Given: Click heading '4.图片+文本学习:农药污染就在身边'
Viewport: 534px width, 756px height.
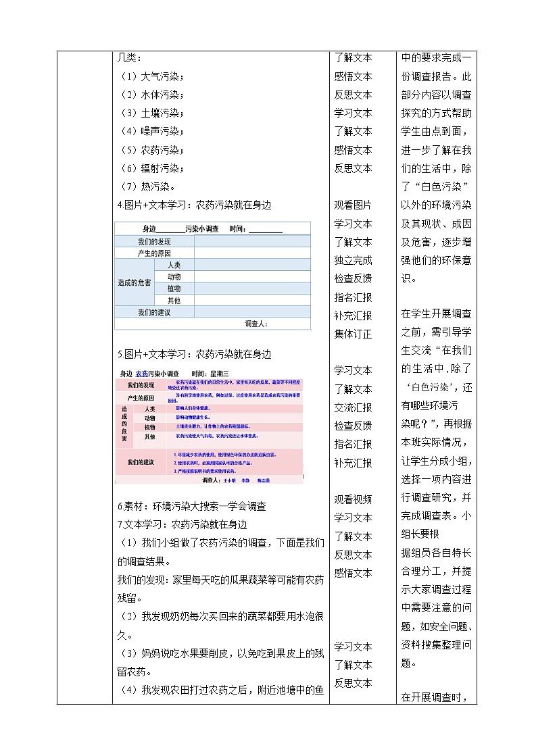Looking at the screenshot, I should click(x=195, y=205).
